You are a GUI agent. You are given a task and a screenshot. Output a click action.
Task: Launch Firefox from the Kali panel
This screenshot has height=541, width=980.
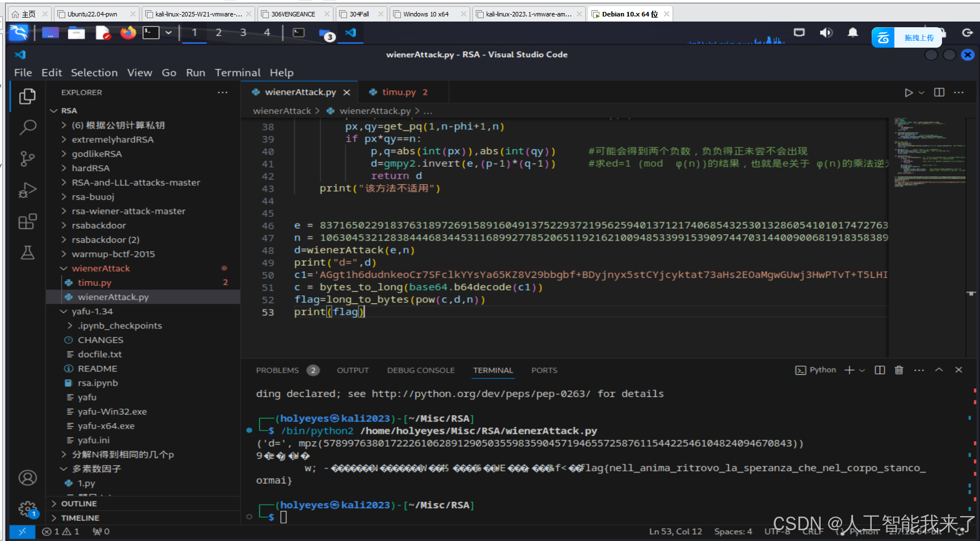[x=128, y=33]
